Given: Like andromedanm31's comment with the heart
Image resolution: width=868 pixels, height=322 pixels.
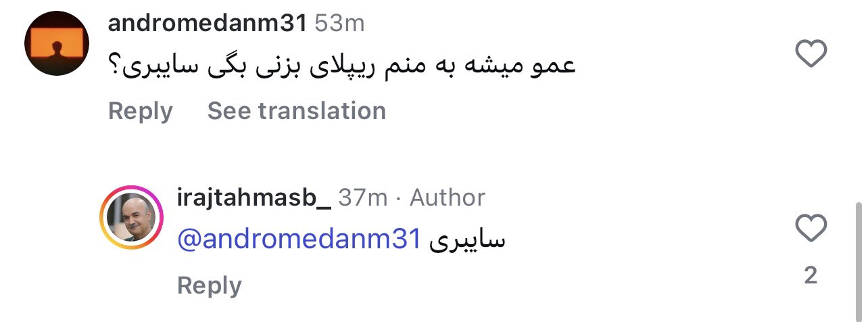Looking at the screenshot, I should tap(811, 53).
